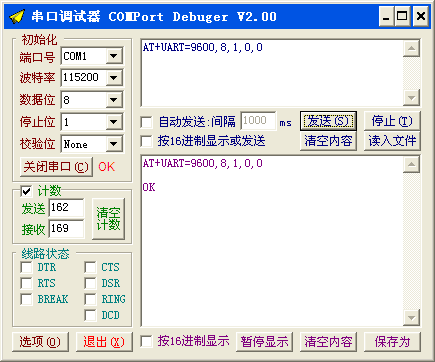Click receive box scrollbar up arrow
435x362 pixels.
(411, 164)
